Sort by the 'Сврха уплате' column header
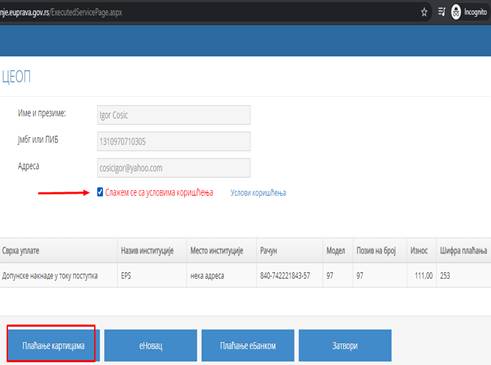 [20, 251]
